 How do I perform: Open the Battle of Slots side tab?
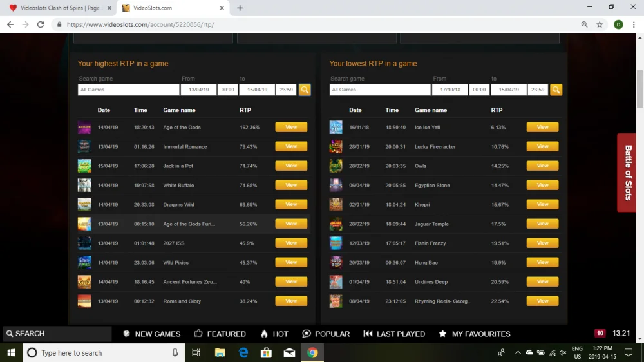pyautogui.click(x=627, y=173)
